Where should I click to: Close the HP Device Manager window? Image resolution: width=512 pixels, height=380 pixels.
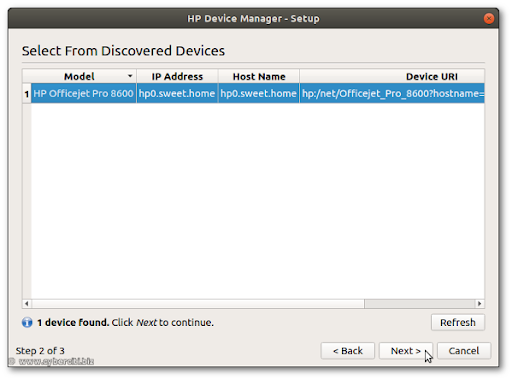[x=489, y=18]
